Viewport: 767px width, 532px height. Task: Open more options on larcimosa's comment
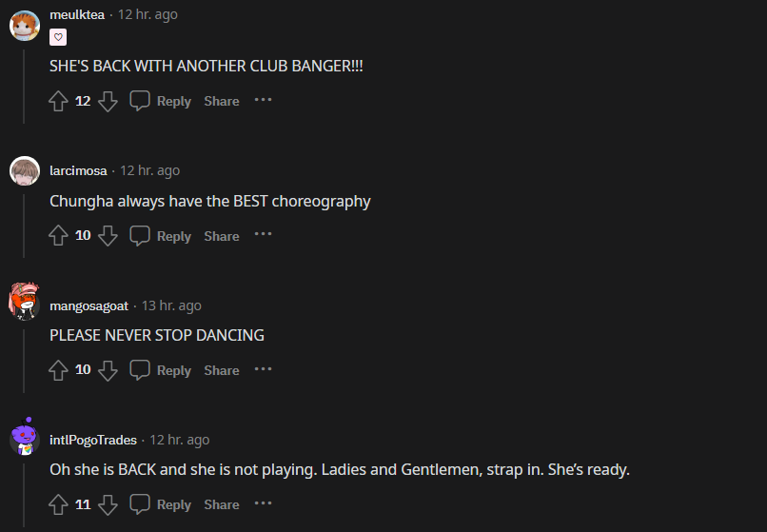point(264,234)
